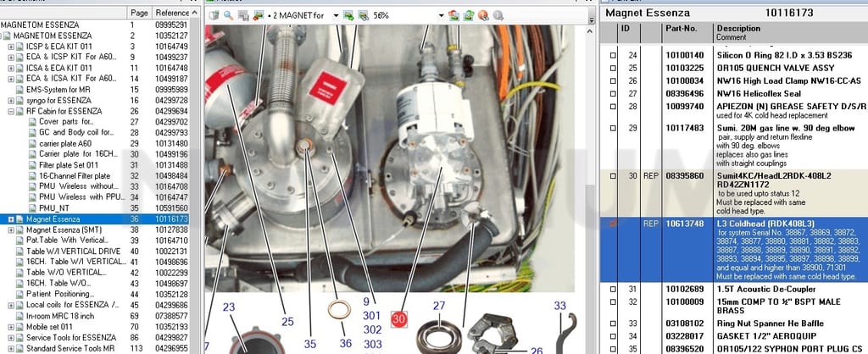
Task: Tick the checkbox for ID 29 Sumi gas line
Action: pyautogui.click(x=613, y=129)
